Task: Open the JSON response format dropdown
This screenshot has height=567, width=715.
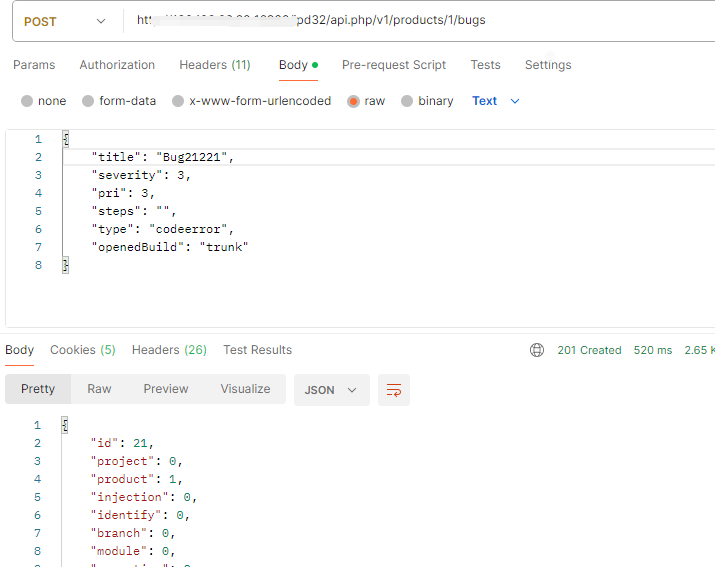Action: tap(332, 390)
